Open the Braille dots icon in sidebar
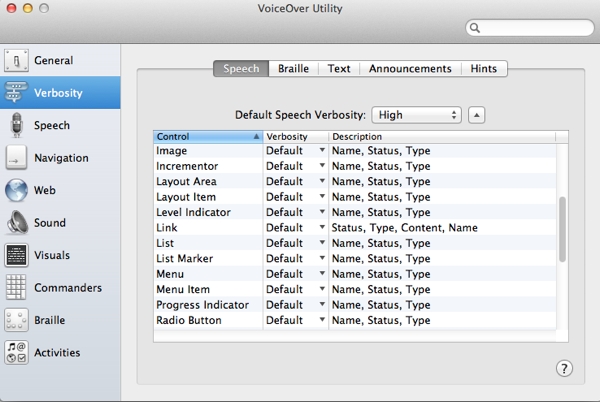Viewport: 600px width, 402px height. point(16,320)
